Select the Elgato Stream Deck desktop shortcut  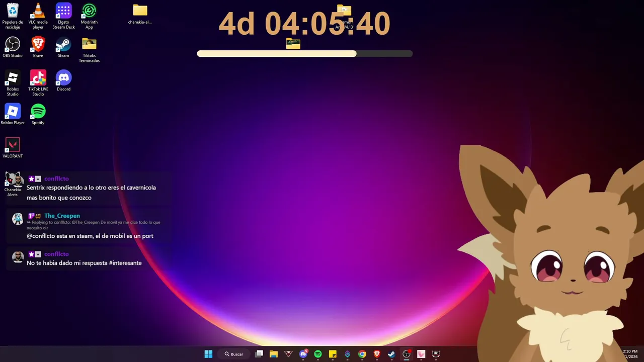(x=63, y=16)
